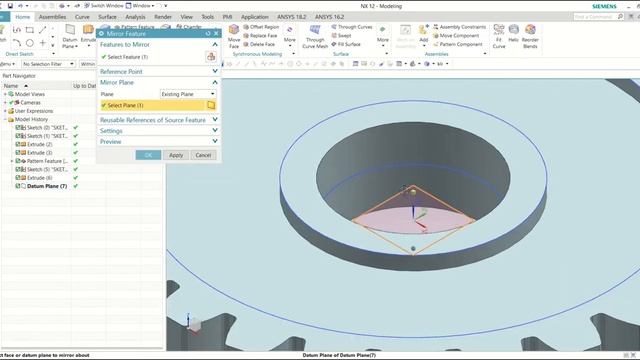Toggle checkbox for Extrude (3)
This screenshot has height=360, width=640.
[18, 153]
